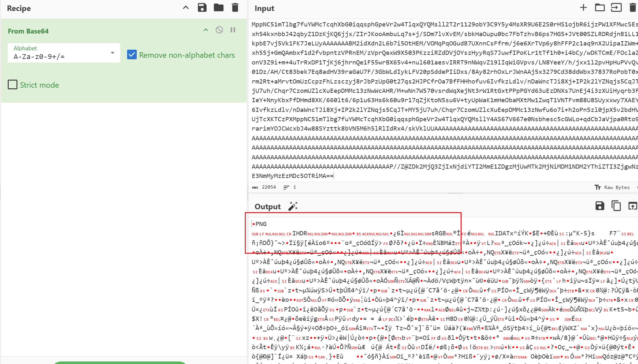Click the From Base64 operation title
The height and width of the screenshot is (364, 638).
(x=28, y=31)
